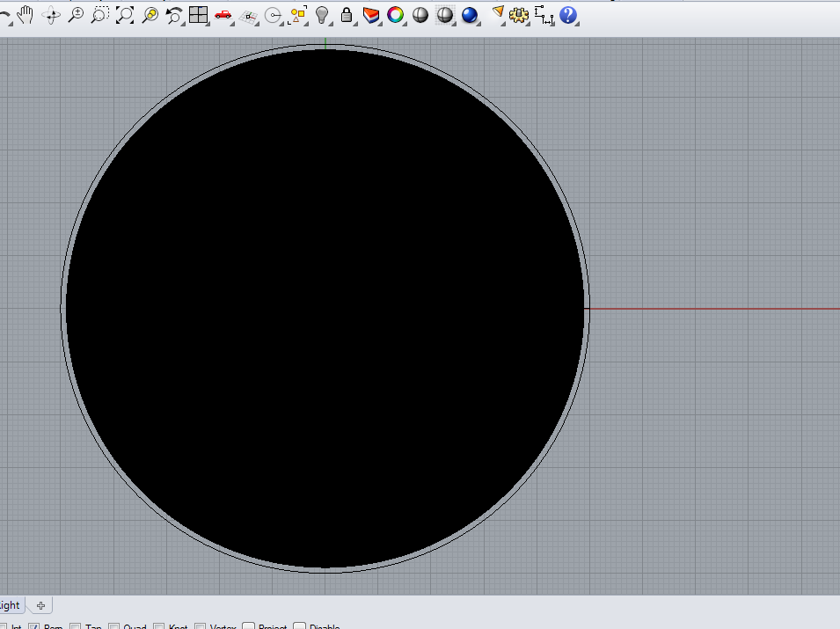Open the red car Set view icon
Screen dimensions: 840x629
[x=223, y=15]
